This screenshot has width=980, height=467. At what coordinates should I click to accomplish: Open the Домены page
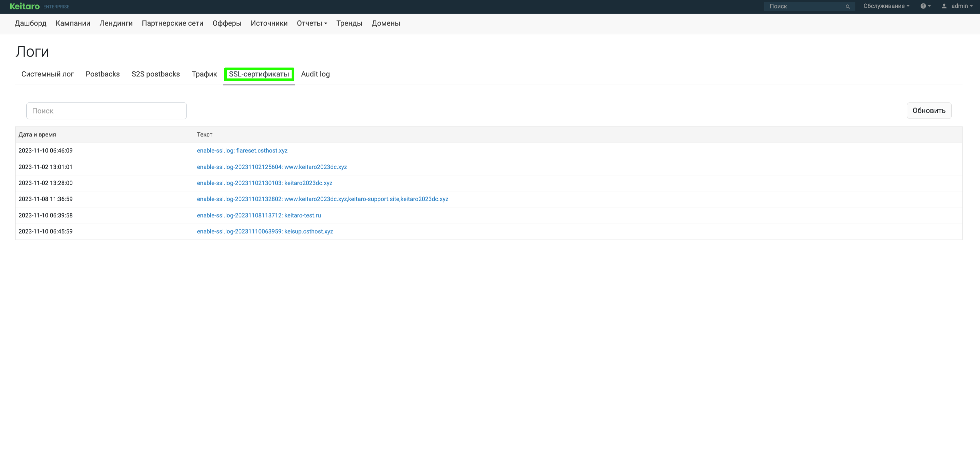[x=386, y=23]
